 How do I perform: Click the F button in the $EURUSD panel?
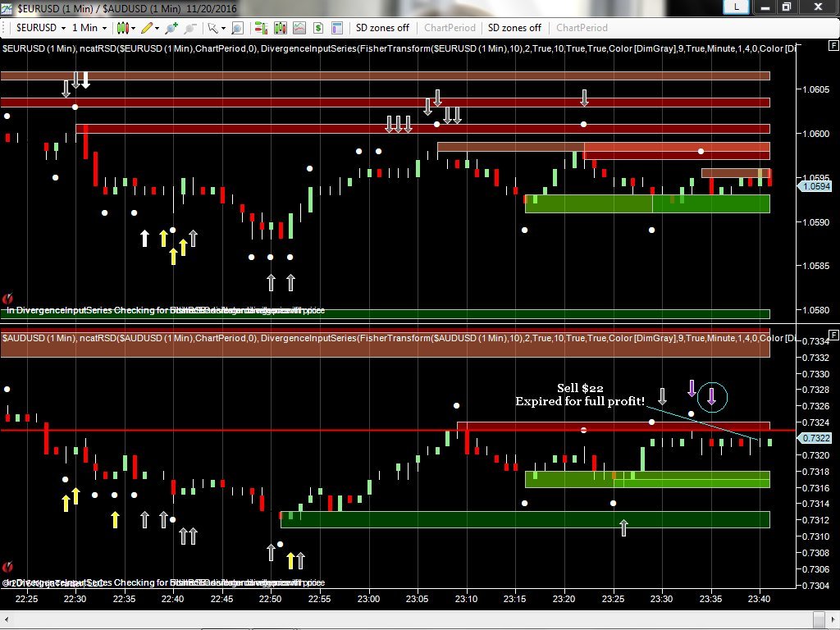[x=833, y=46]
